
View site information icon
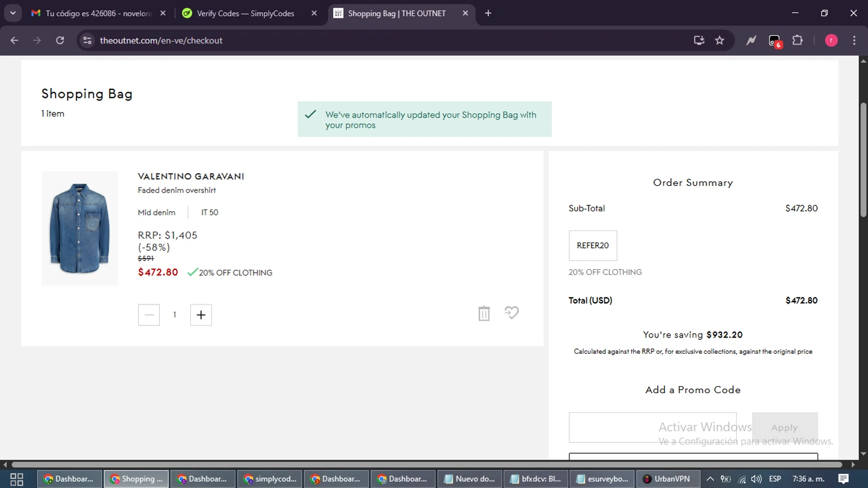coord(87,41)
